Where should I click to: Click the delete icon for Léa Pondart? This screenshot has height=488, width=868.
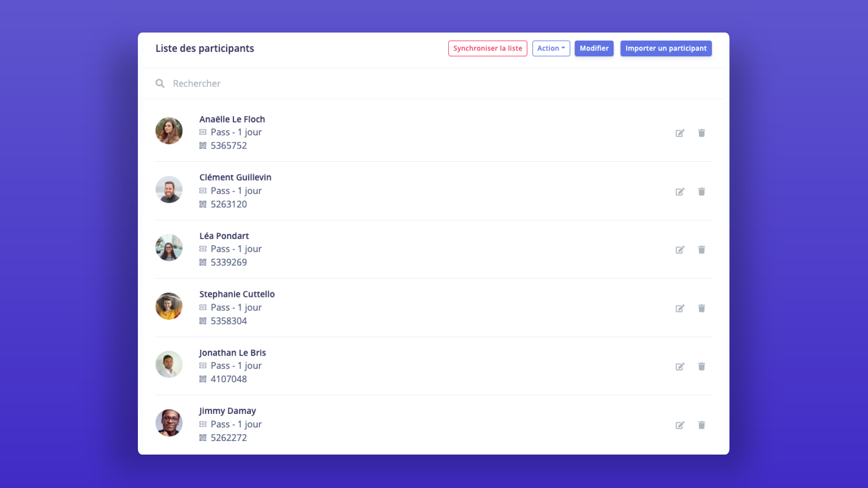point(702,250)
